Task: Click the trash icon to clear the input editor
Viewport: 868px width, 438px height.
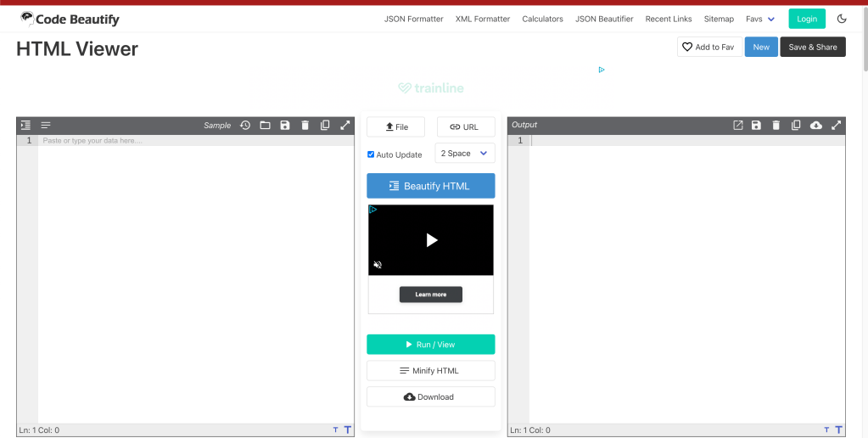Action: point(305,125)
